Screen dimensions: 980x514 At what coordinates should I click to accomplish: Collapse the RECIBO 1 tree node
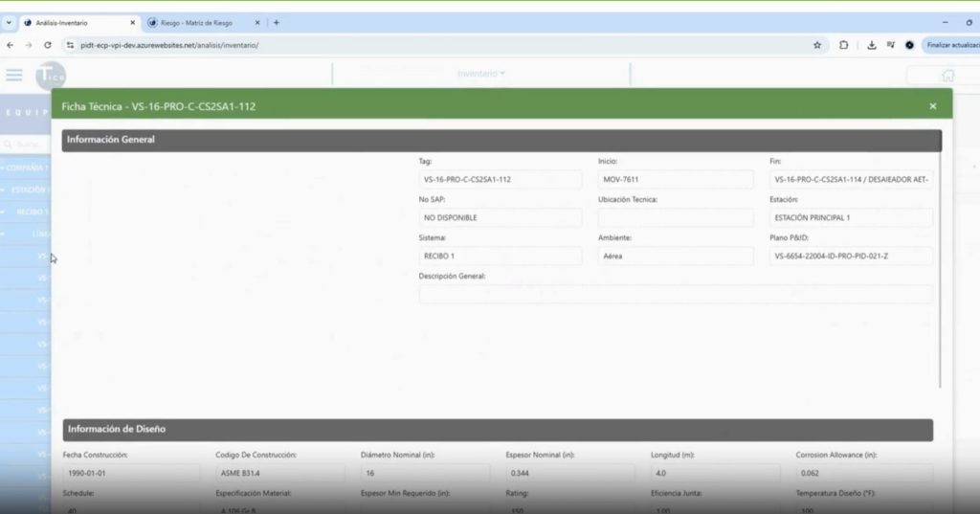tap(4, 212)
